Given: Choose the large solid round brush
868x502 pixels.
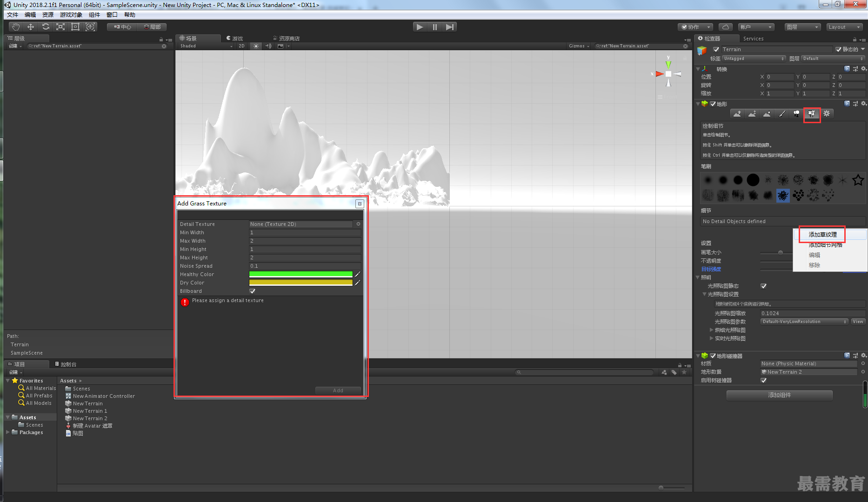Looking at the screenshot, I should point(753,180).
